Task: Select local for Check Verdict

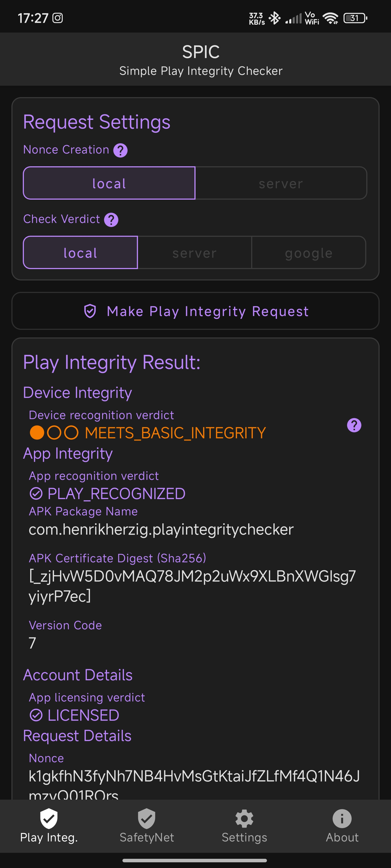Action: (80, 252)
